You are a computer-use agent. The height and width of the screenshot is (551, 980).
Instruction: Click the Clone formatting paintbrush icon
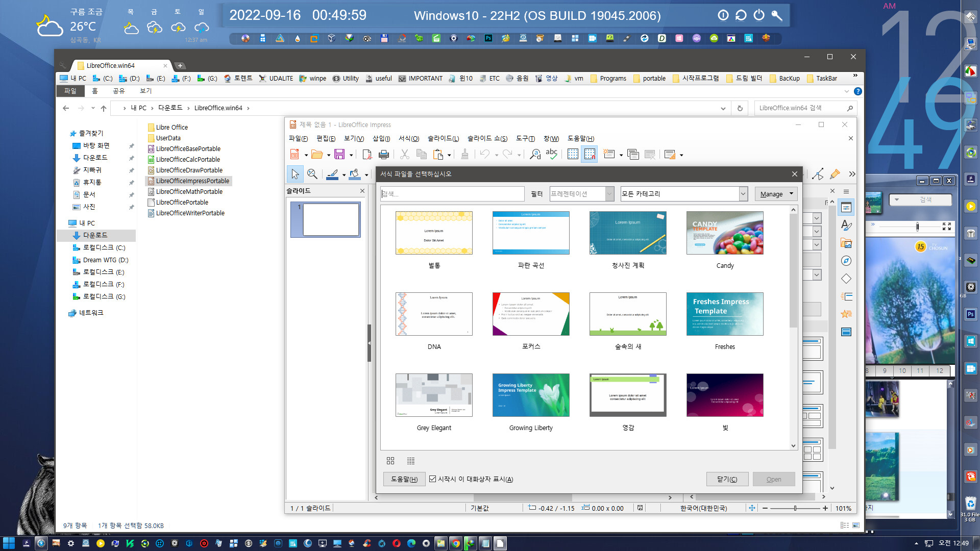pos(464,154)
